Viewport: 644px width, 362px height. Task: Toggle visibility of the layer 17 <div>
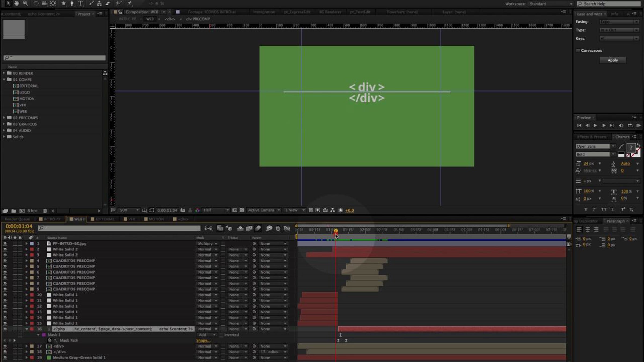point(5,346)
